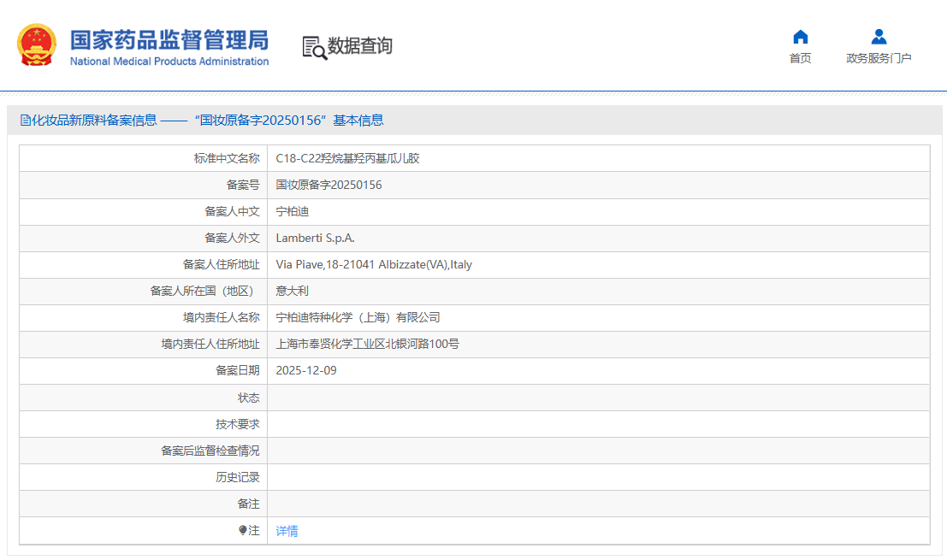Viewport: 947px width, 560px height.
Task: Go to 首页 via its text label
Action: click(800, 58)
